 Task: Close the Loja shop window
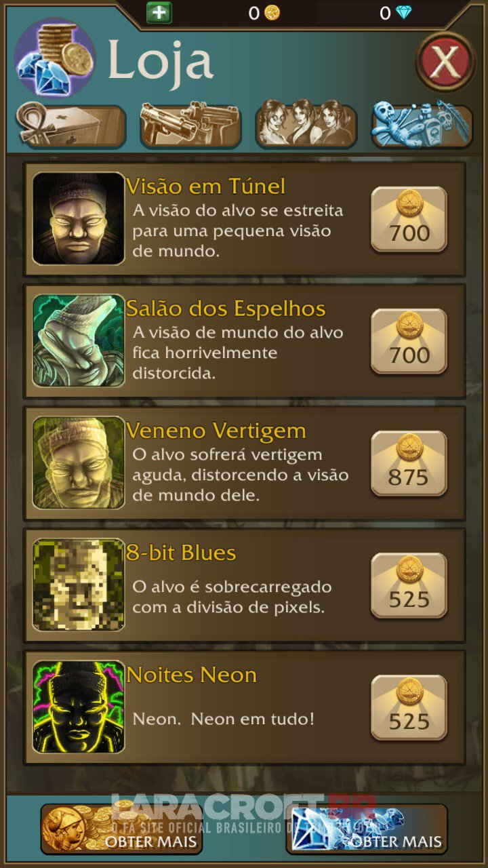pyautogui.click(x=445, y=62)
